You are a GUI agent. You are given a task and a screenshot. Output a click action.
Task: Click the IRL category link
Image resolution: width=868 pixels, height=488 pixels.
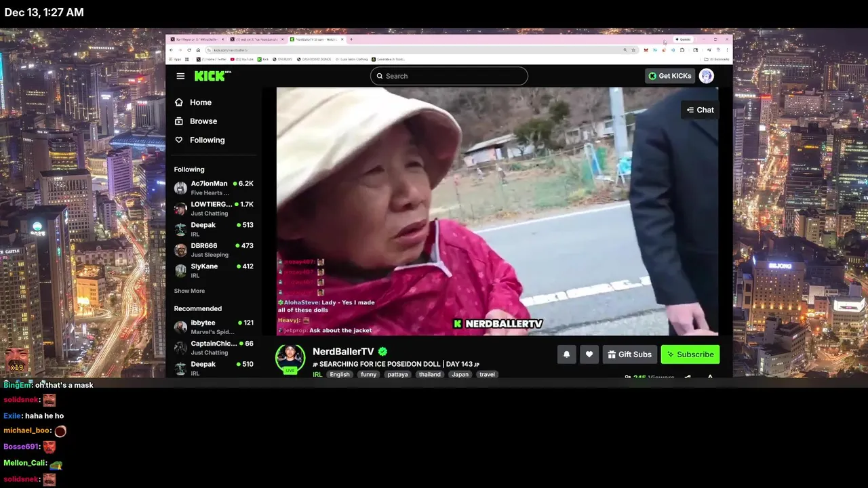point(317,374)
